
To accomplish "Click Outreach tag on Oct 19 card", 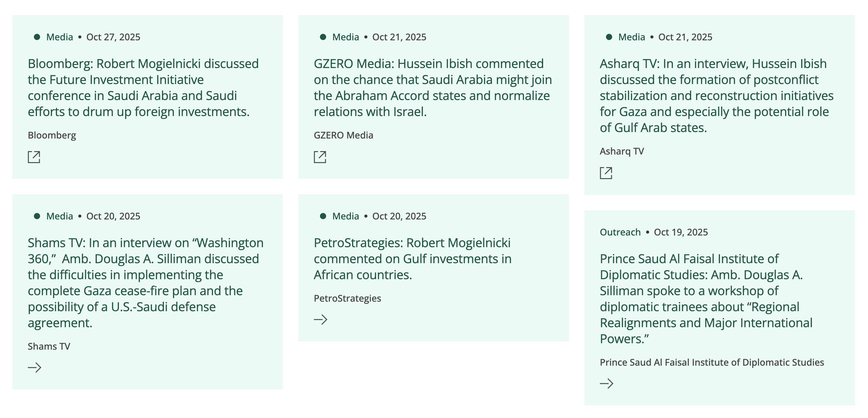I will pyautogui.click(x=620, y=232).
